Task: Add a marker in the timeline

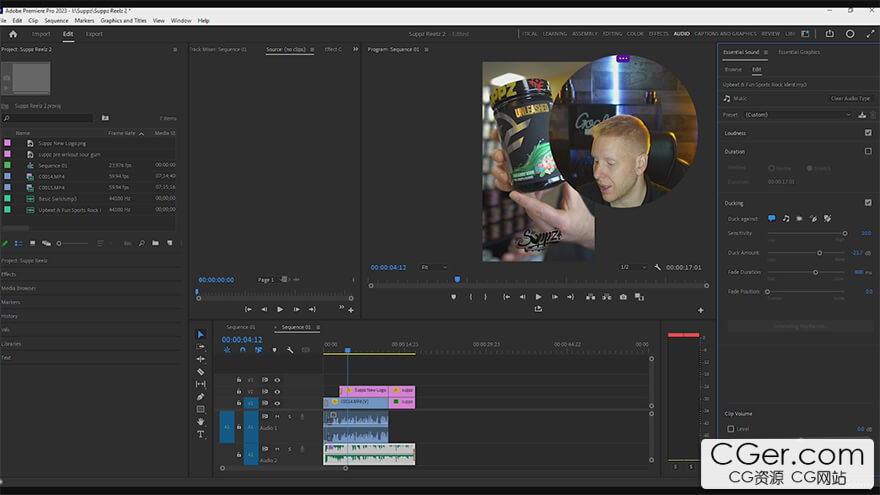Action: coord(274,350)
